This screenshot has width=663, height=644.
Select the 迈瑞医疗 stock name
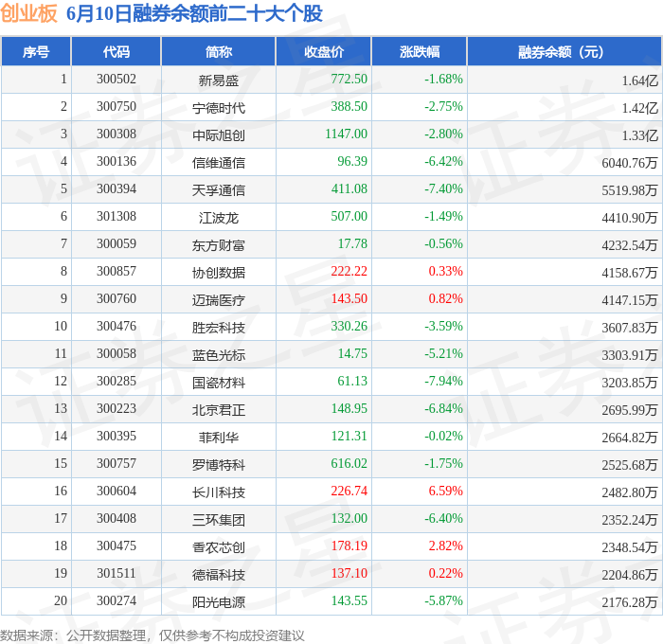(219, 300)
